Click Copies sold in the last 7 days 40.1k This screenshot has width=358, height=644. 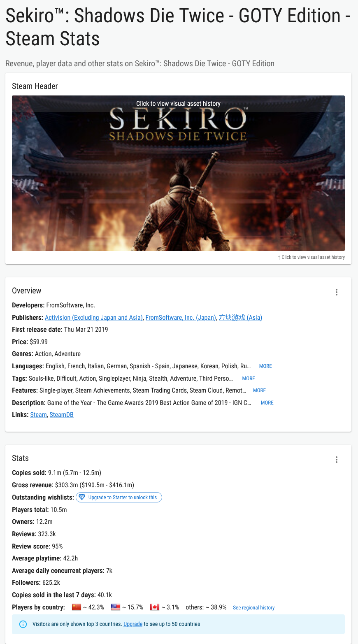[x=62, y=595]
